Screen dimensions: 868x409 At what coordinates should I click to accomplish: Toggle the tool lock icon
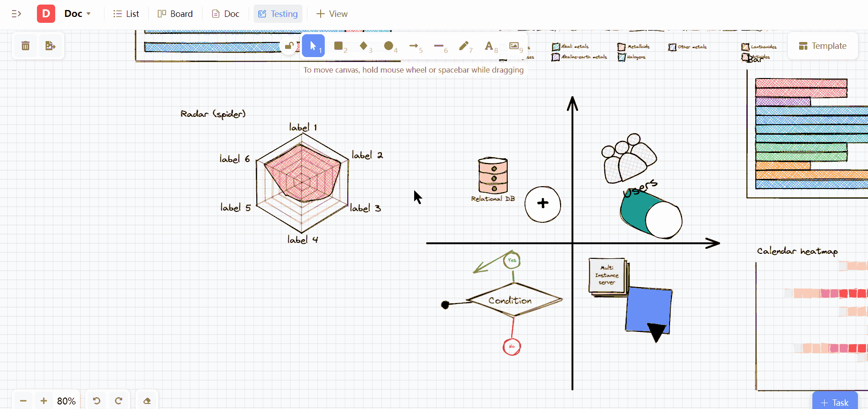(289, 46)
